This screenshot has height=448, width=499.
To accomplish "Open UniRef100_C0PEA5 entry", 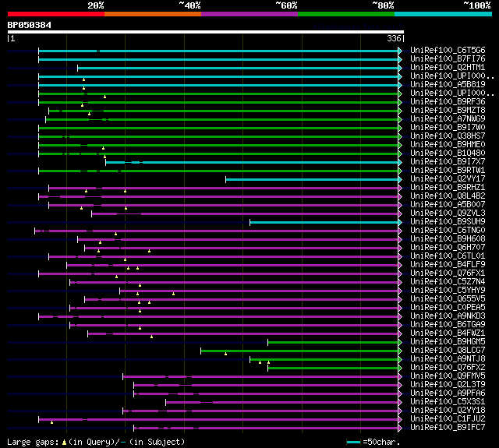I will coord(448,308).
